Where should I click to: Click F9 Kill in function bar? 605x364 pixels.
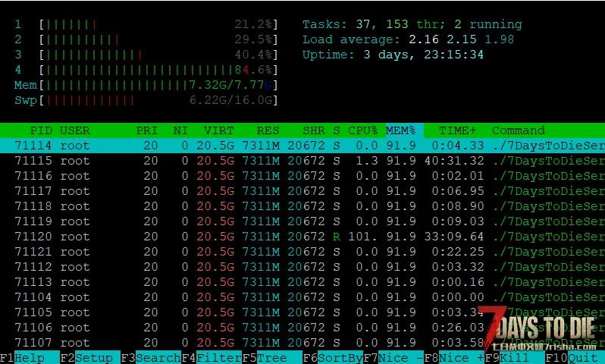pyautogui.click(x=514, y=358)
